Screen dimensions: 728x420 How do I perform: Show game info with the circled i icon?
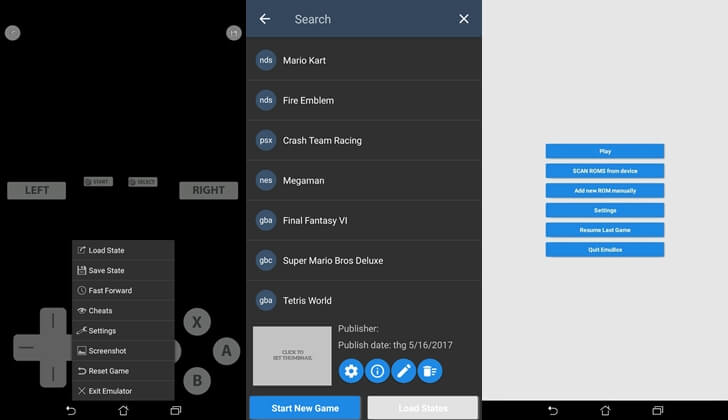[x=377, y=371]
